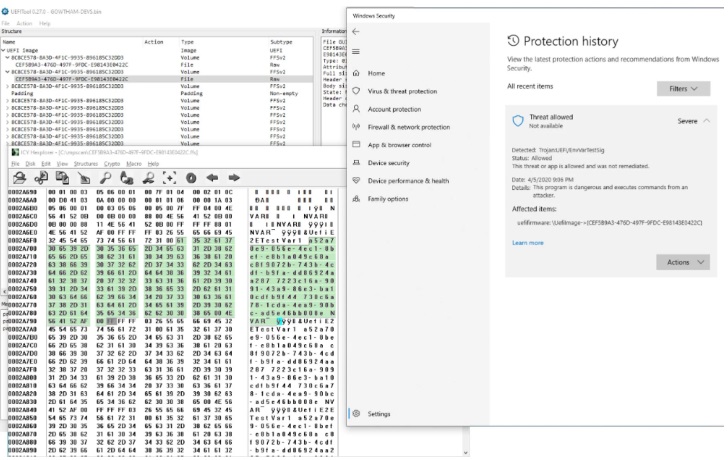Click the Learn more link
The image size is (728, 460).
[x=527, y=243]
